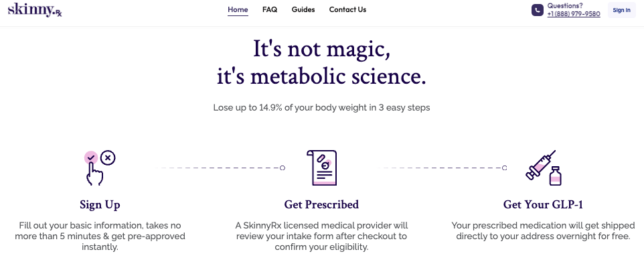Click the step connector dot before Get Prescribed
The image size is (644, 266).
point(282,168)
